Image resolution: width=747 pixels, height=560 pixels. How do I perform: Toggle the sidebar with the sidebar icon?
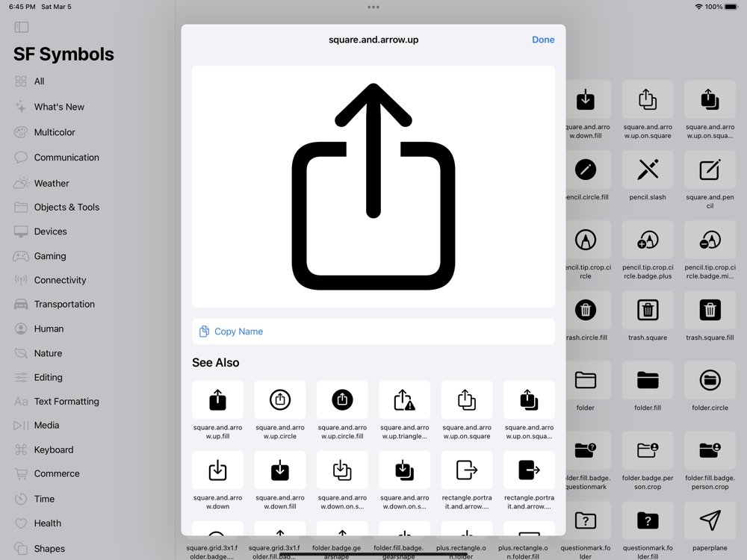22,27
